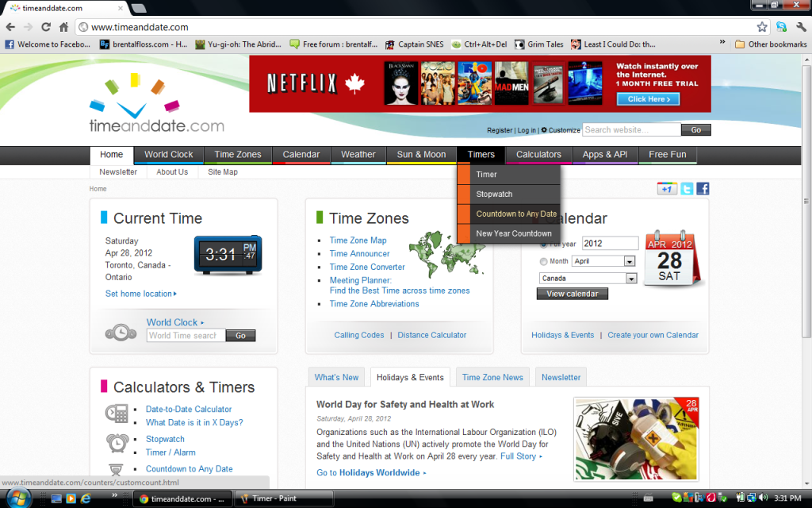This screenshot has width=812, height=508.
Task: Open the Register link
Action: point(500,131)
